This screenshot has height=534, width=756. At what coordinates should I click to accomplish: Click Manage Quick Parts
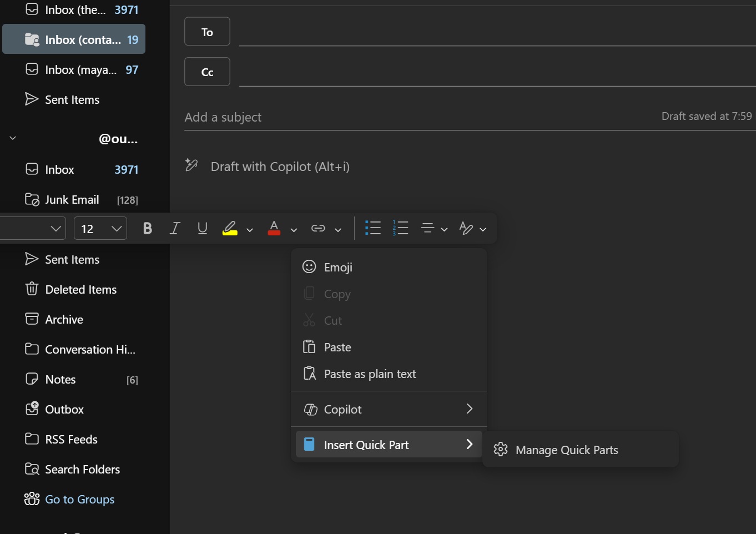pyautogui.click(x=580, y=450)
